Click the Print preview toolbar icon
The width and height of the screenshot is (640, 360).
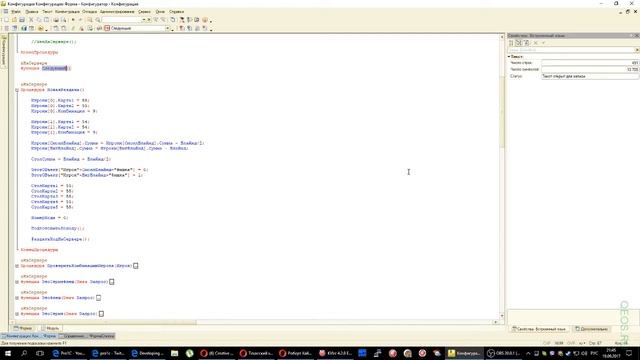tap(64, 20)
